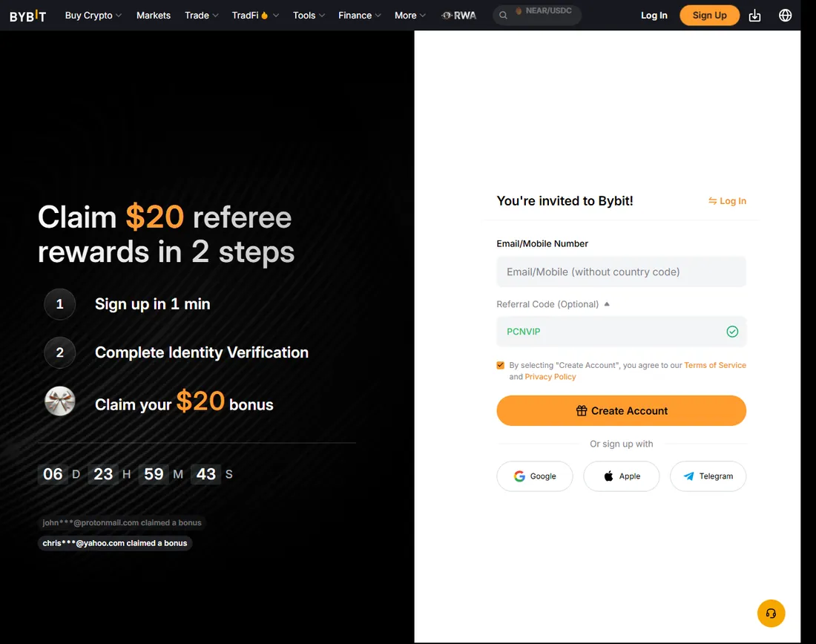Click the "Email/Mobile Number" label

(542, 243)
